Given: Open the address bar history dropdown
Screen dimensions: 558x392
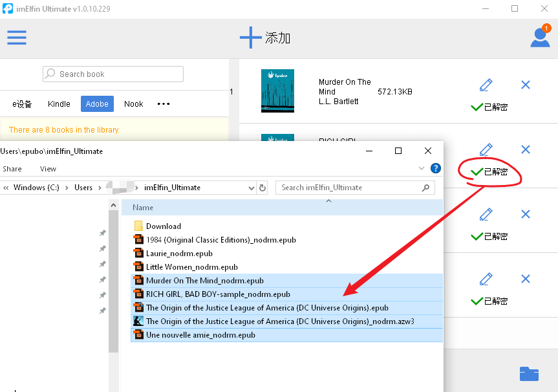Looking at the screenshot, I should (252, 188).
